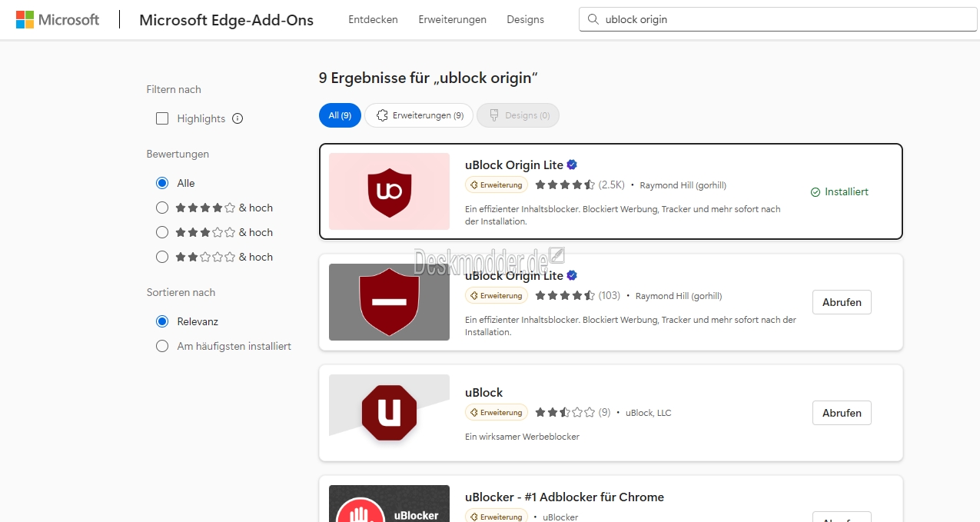This screenshot has width=980, height=522.
Task: Focus the search field containing 'ublock origin'
Action: click(778, 20)
